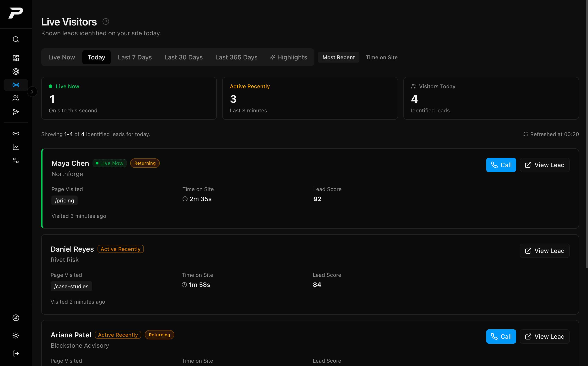Select the Today tab
This screenshot has width=588, height=366.
pyautogui.click(x=96, y=57)
